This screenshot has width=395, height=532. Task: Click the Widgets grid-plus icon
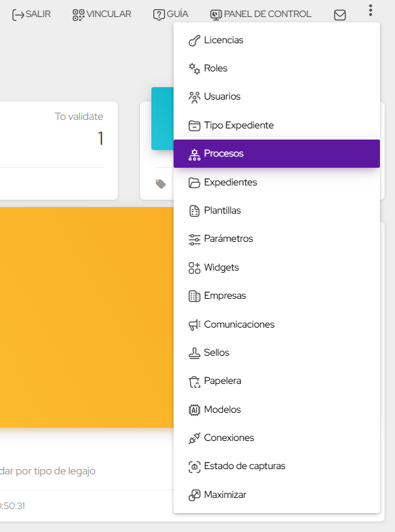[x=194, y=268]
